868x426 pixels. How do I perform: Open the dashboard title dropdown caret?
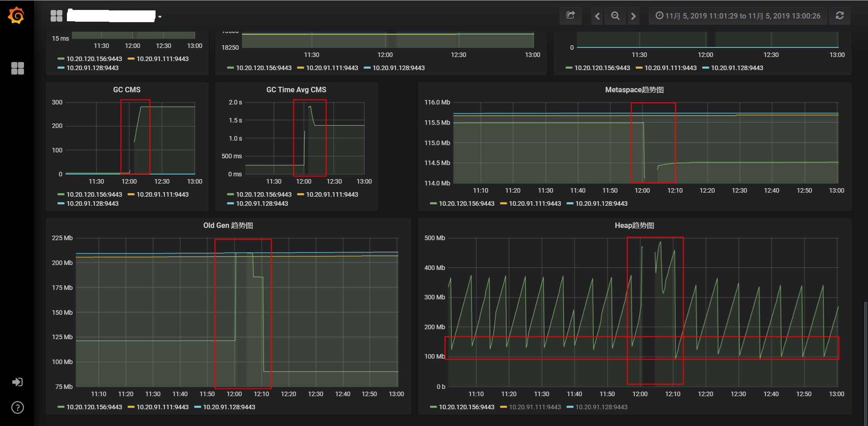(x=160, y=17)
